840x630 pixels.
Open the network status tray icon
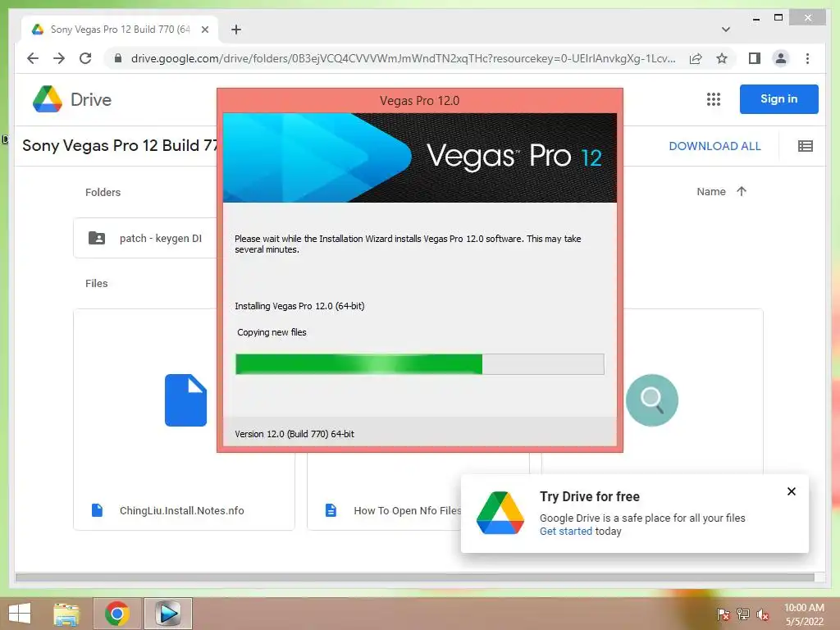tap(743, 614)
